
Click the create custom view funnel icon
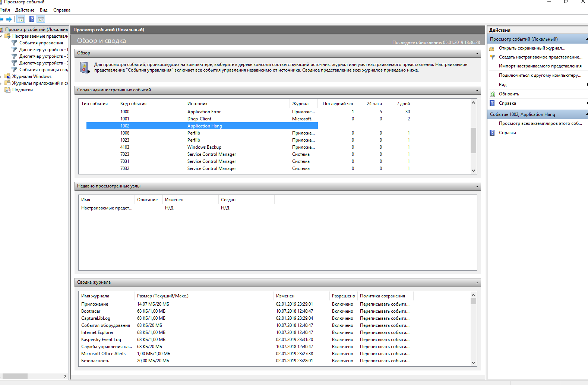coord(492,57)
